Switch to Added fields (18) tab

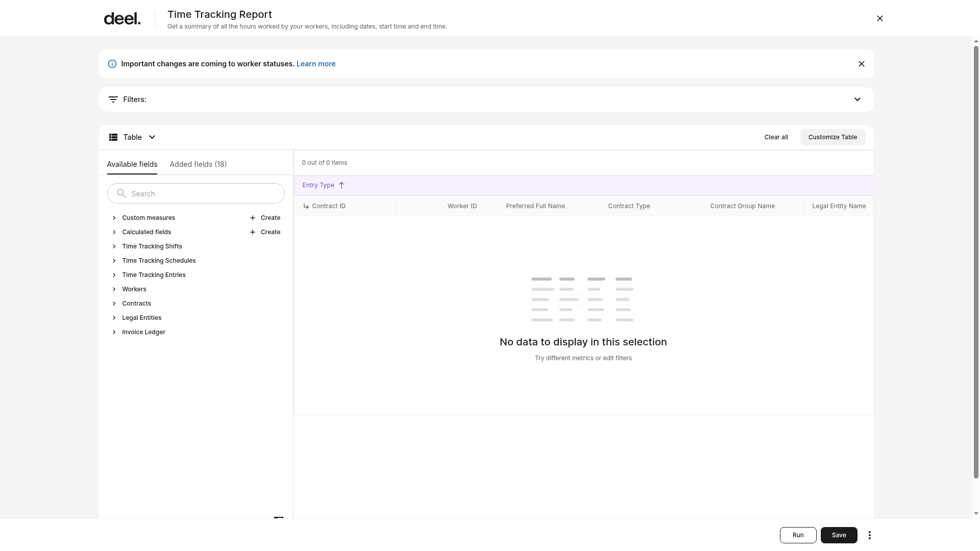198,164
